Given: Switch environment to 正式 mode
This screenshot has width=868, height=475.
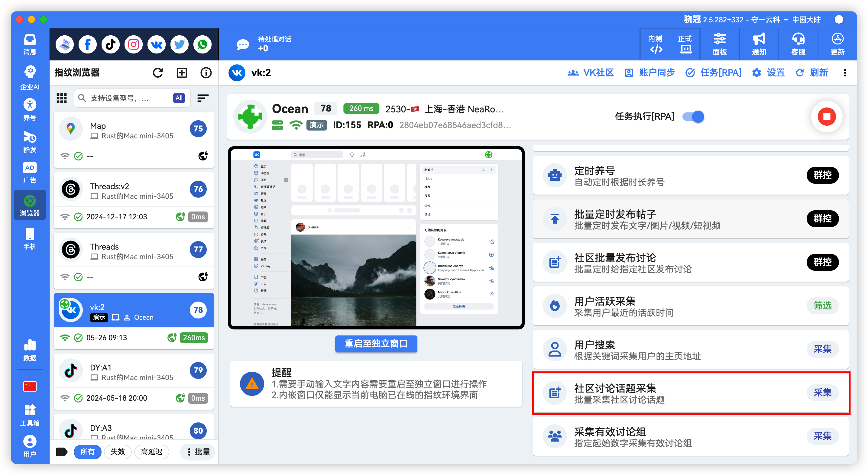Looking at the screenshot, I should [685, 44].
